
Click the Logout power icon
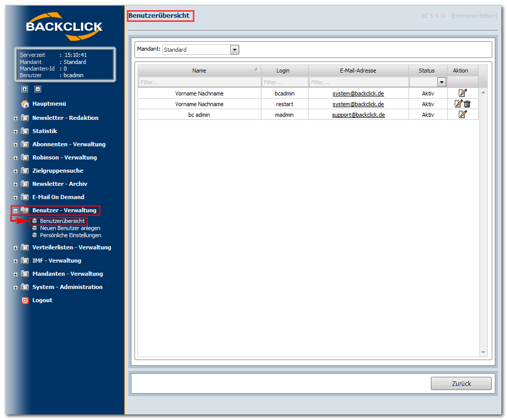point(25,301)
